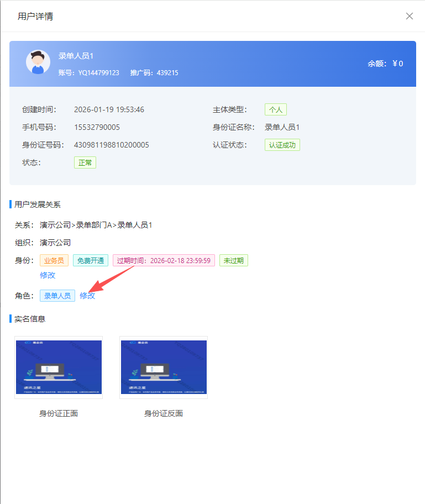Click the 认证成功 status tag
This screenshot has height=504, width=425.
[282, 145]
